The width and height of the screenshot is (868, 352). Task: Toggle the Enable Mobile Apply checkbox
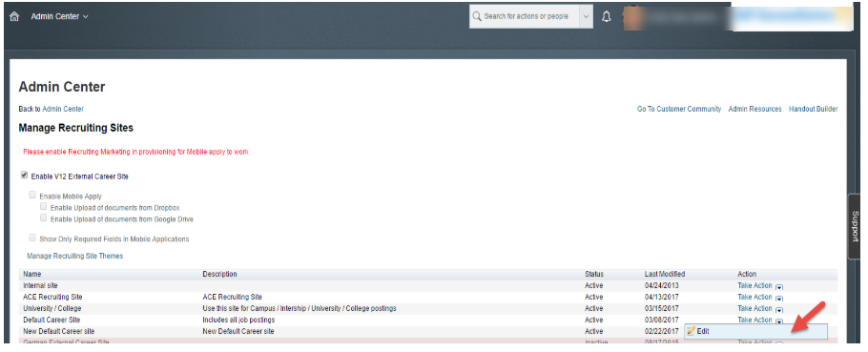click(32, 195)
